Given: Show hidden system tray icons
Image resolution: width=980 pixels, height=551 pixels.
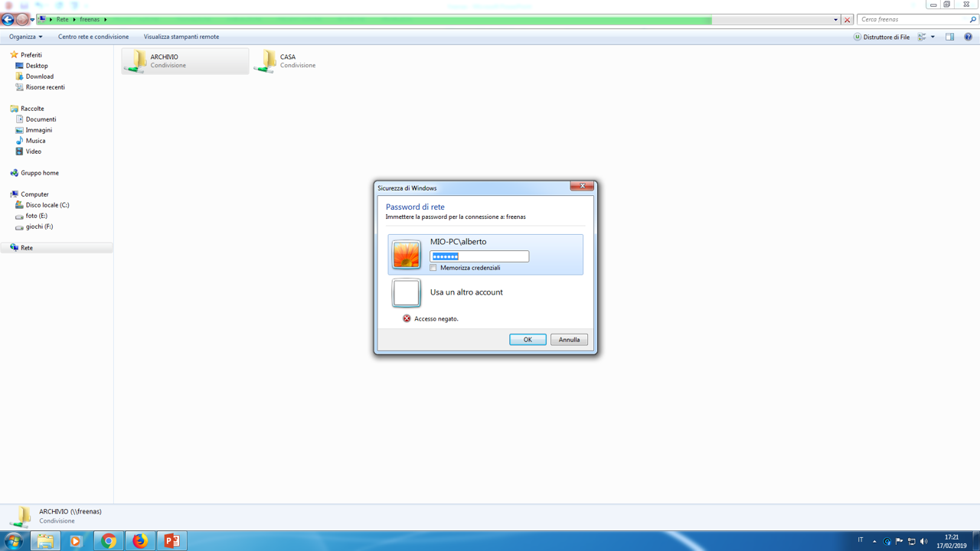Looking at the screenshot, I should coord(874,542).
